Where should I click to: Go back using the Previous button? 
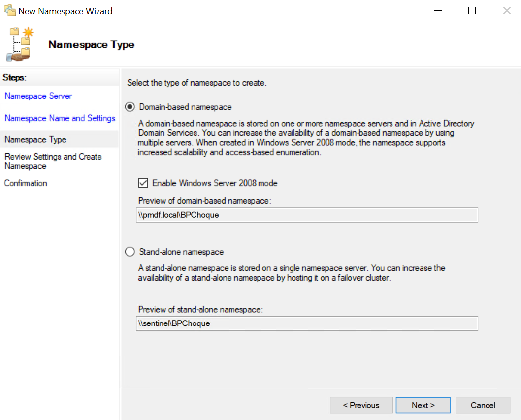click(361, 405)
